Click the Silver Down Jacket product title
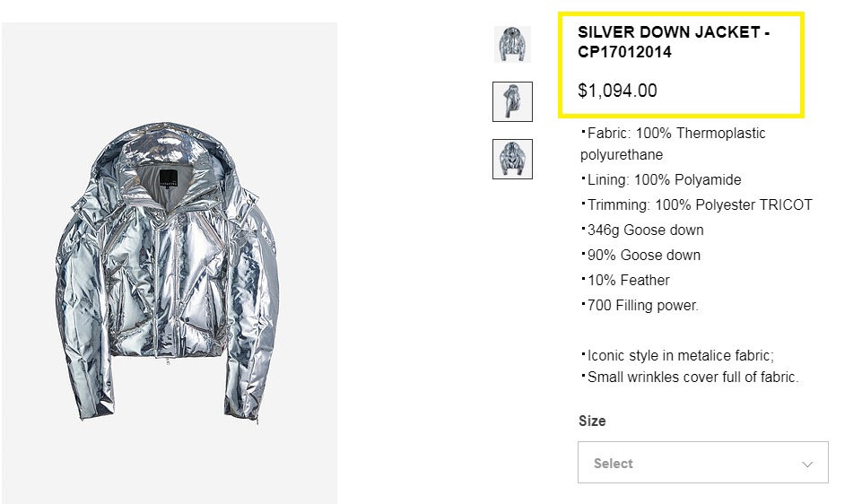This screenshot has height=504, width=862. tap(674, 42)
